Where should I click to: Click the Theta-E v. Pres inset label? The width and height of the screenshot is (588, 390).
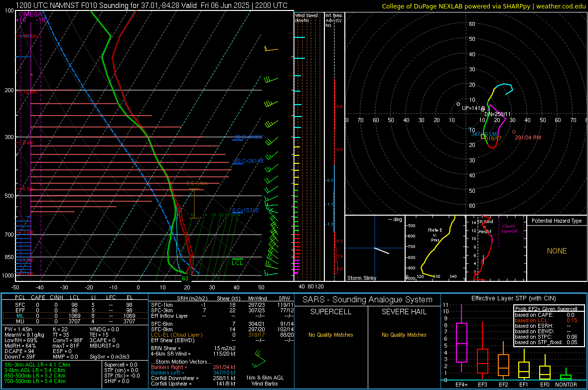point(435,235)
